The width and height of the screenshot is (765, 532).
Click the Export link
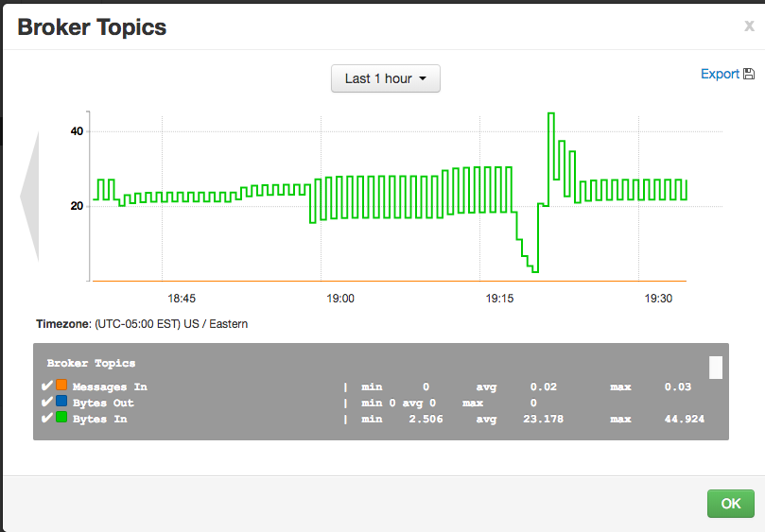[x=720, y=74]
